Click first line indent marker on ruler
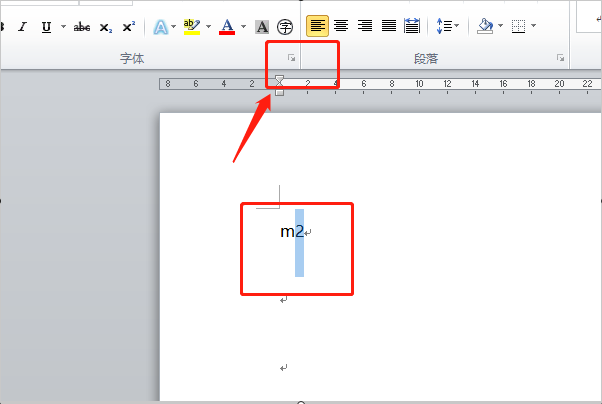The width and height of the screenshot is (602, 404). click(x=280, y=79)
